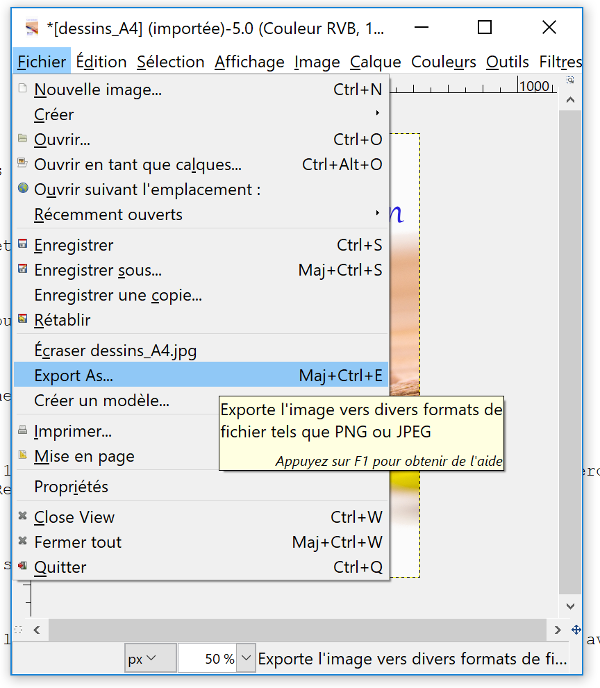Click the Rétablir revert icon
The image size is (600, 688).
click(22, 319)
